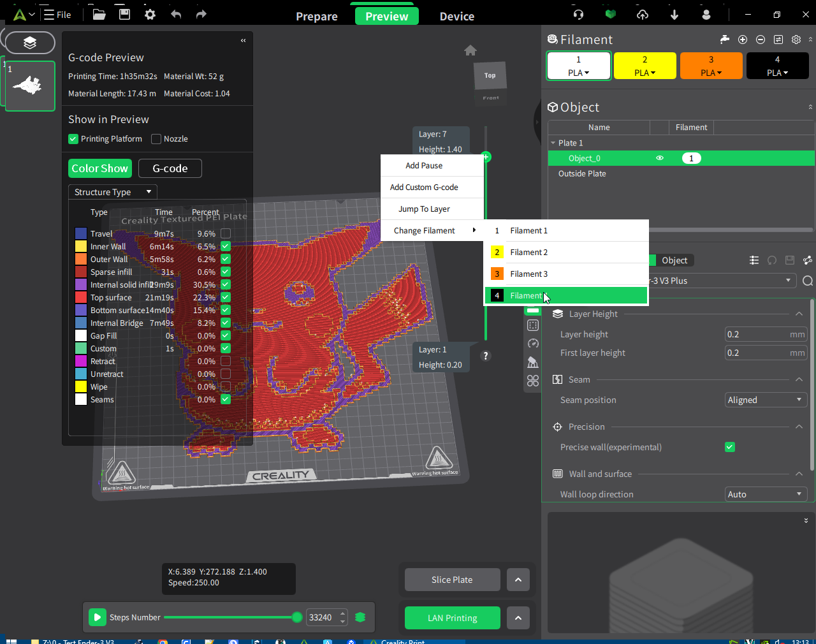Save project with the floppy disk icon
Viewport: 816px width, 644px height.
(x=125, y=14)
